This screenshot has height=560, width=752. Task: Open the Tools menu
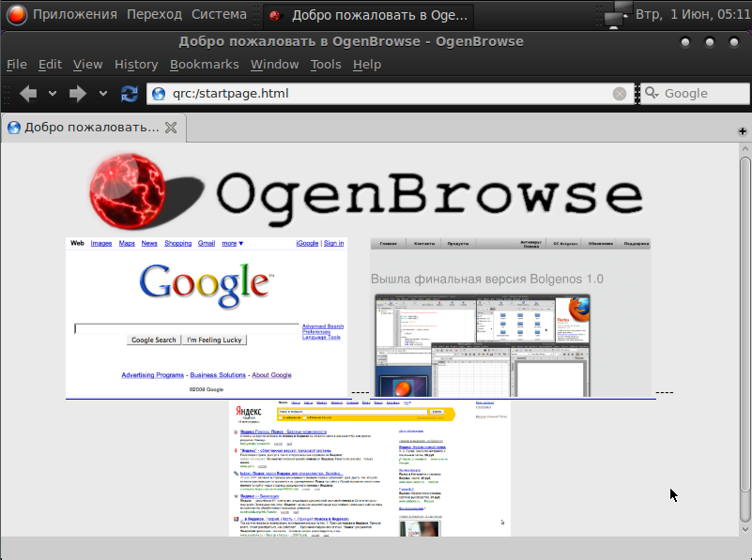(x=326, y=64)
